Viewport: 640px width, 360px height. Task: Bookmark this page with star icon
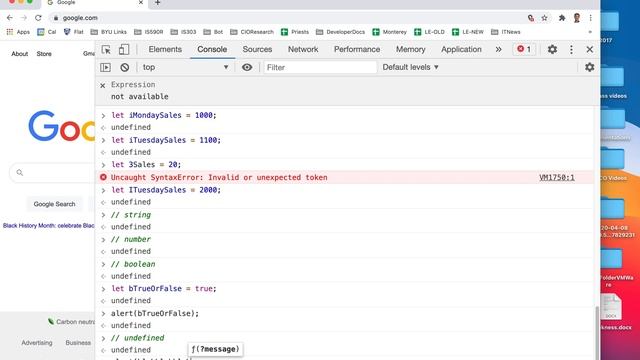coord(544,18)
